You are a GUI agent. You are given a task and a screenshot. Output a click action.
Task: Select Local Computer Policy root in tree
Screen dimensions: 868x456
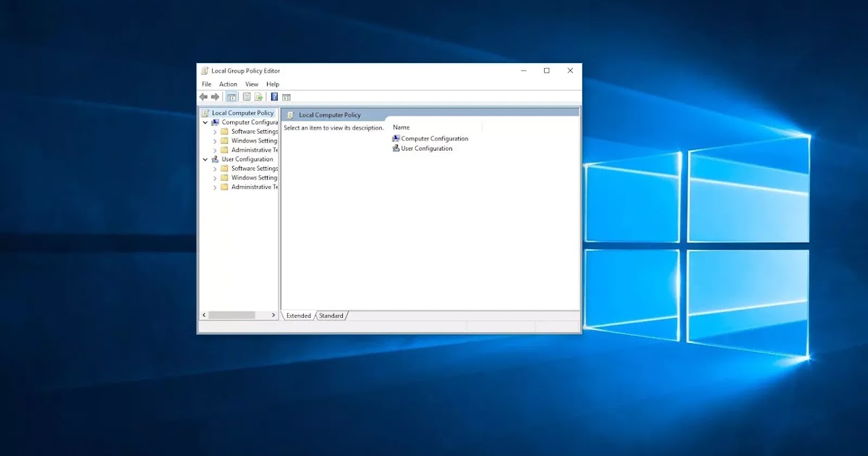(238, 113)
